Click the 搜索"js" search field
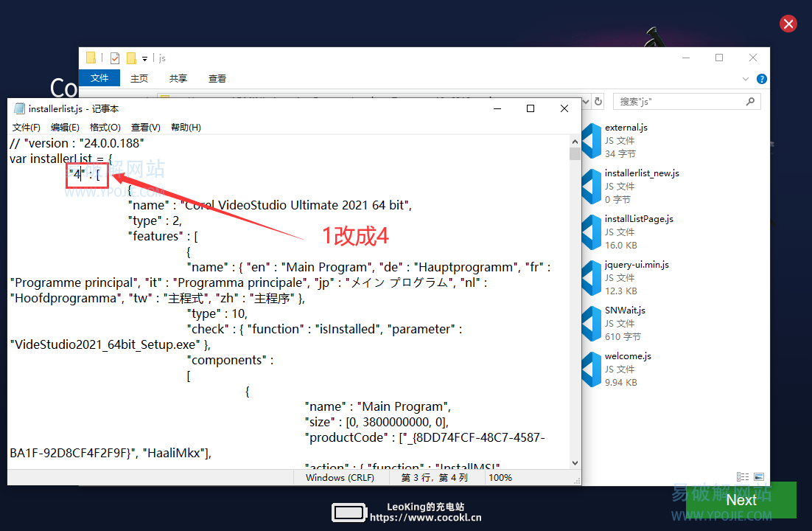 (687, 102)
